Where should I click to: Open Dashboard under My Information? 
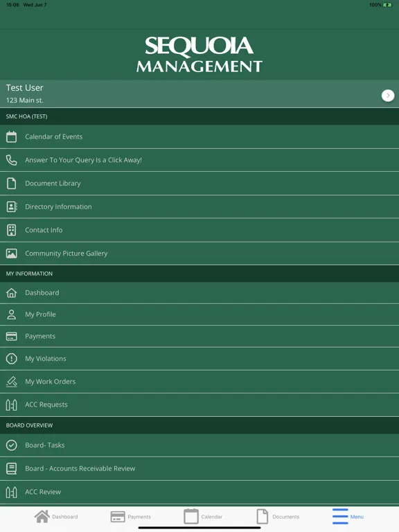(199, 293)
